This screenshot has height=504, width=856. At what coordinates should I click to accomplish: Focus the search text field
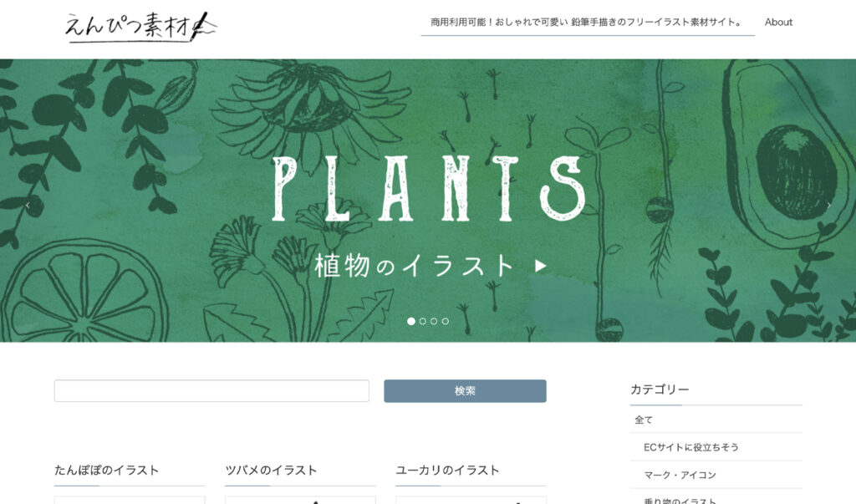tap(211, 391)
